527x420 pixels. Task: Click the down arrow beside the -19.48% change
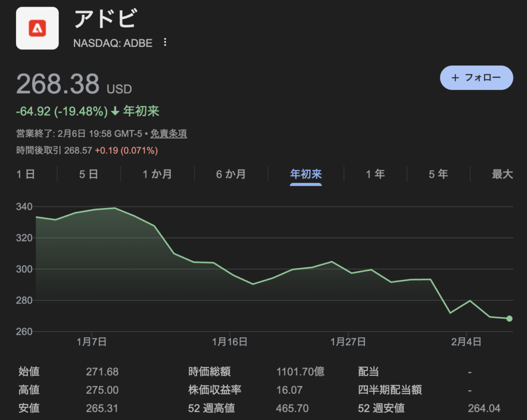click(x=115, y=112)
